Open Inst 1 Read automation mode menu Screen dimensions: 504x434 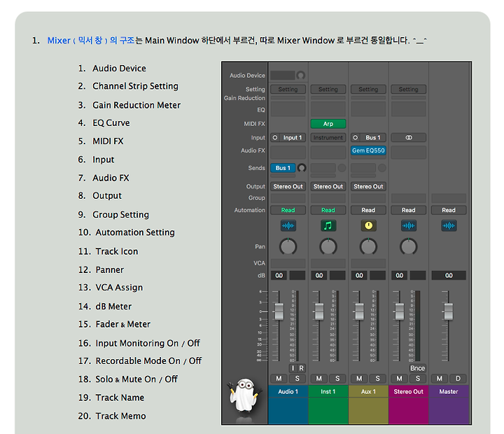tap(328, 210)
